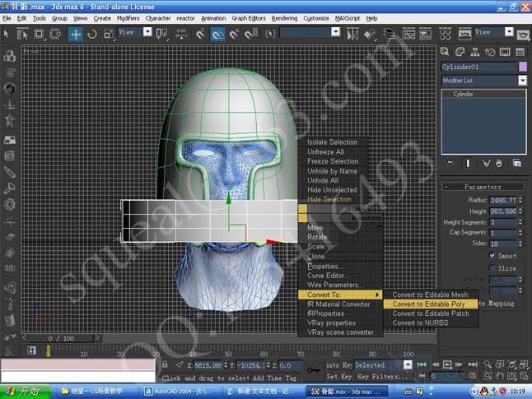The width and height of the screenshot is (532, 399).
Task: Open Windows Start button
Action: [x=26, y=392]
